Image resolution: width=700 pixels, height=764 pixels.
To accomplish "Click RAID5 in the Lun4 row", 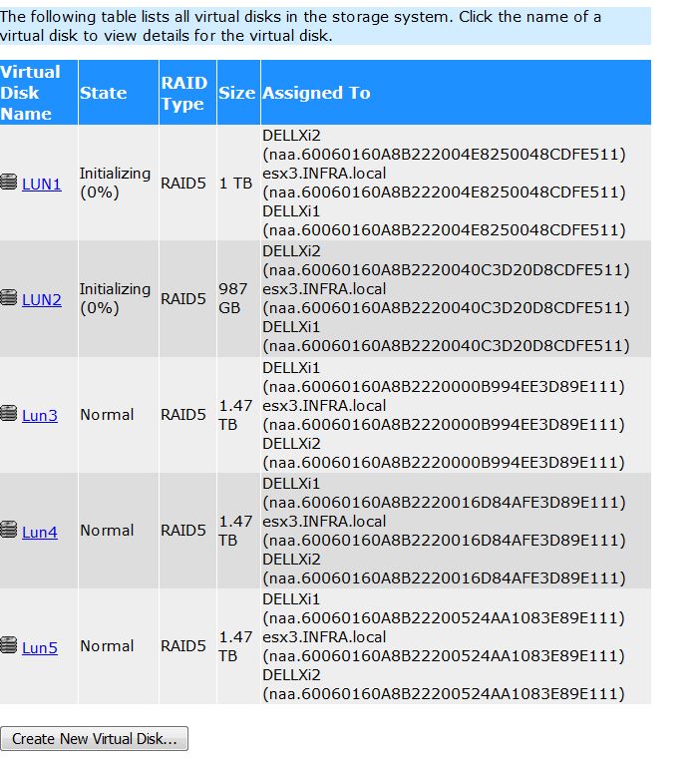I will click(183, 531).
